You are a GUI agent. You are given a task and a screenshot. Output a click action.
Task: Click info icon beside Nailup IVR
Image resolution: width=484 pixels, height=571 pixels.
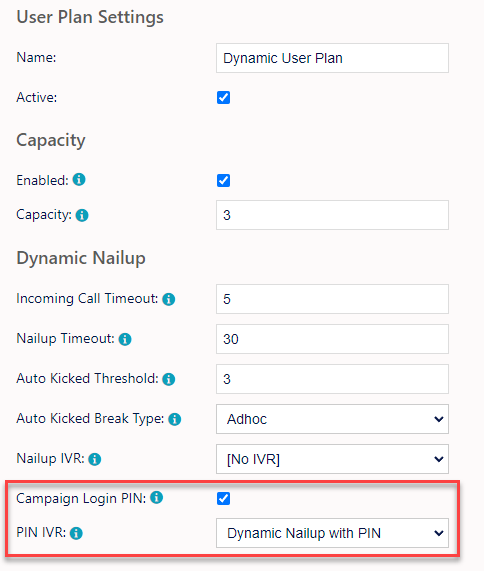pyautogui.click(x=95, y=459)
